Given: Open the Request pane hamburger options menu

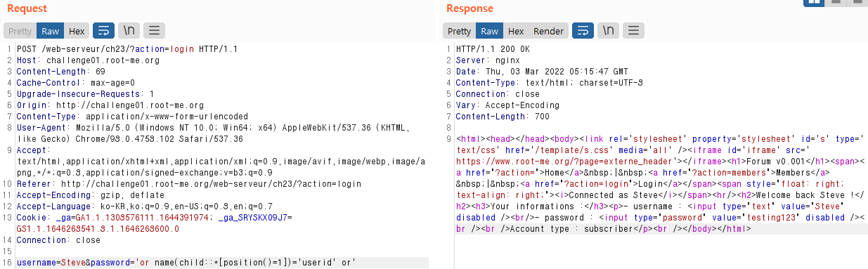Looking at the screenshot, I should click(155, 31).
